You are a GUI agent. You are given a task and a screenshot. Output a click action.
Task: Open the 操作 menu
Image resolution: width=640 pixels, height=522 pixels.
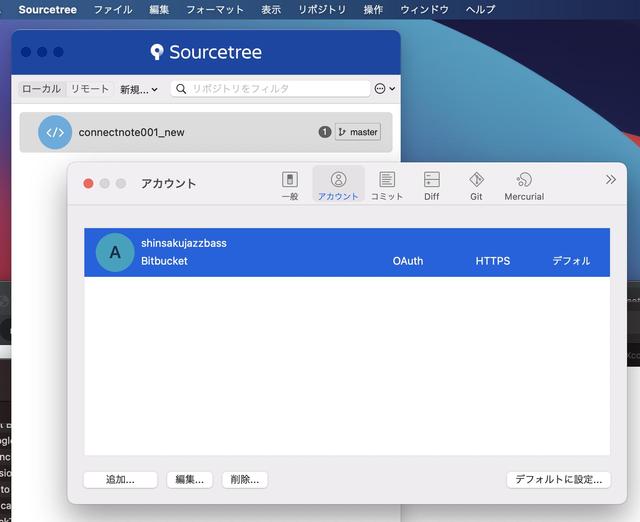pyautogui.click(x=373, y=9)
